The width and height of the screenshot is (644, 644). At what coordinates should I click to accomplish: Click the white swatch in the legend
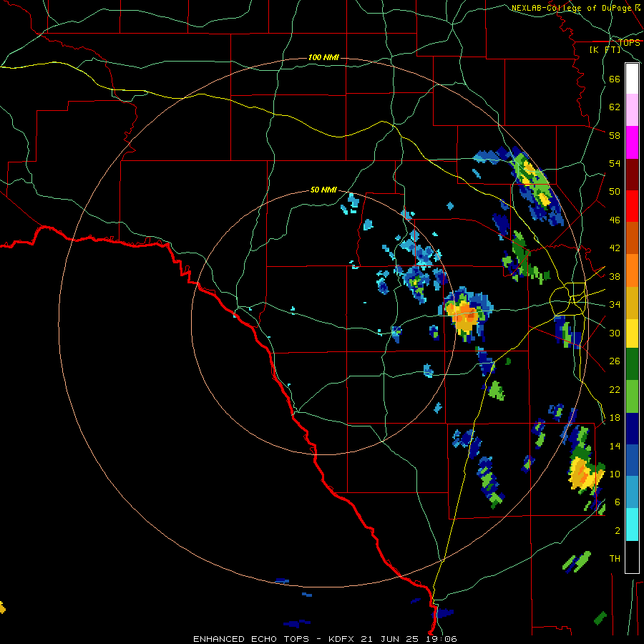pyautogui.click(x=632, y=79)
